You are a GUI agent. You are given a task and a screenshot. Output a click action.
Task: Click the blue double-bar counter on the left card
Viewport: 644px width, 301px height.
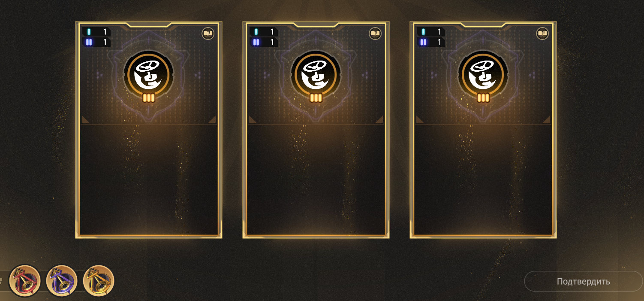pos(96,42)
